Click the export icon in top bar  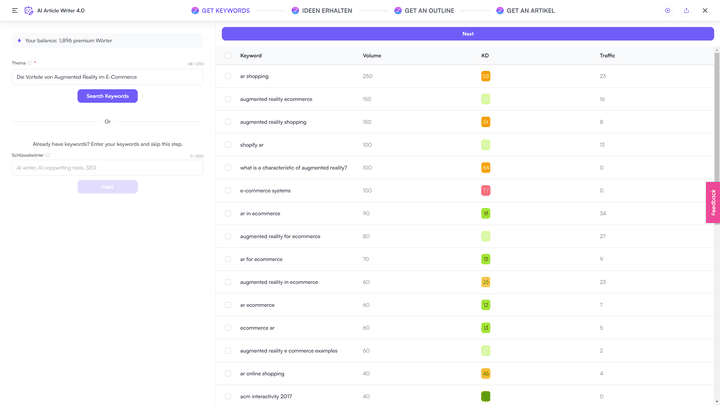click(686, 11)
